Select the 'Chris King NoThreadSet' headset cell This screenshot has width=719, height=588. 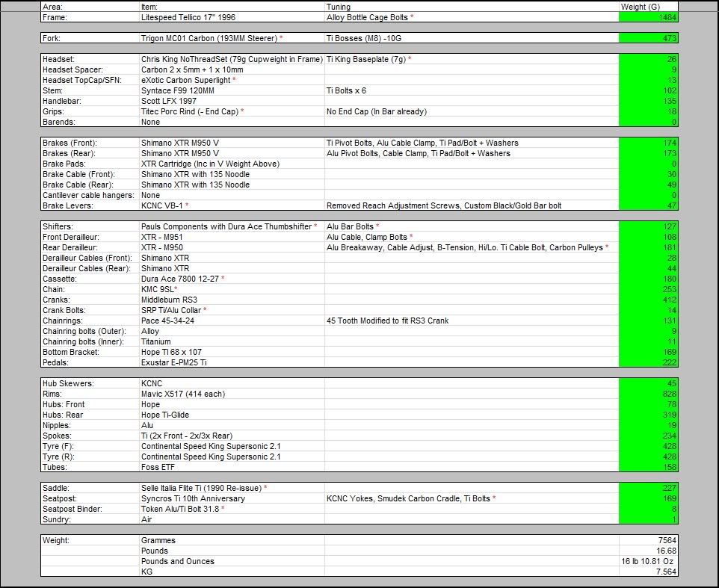tap(232, 59)
